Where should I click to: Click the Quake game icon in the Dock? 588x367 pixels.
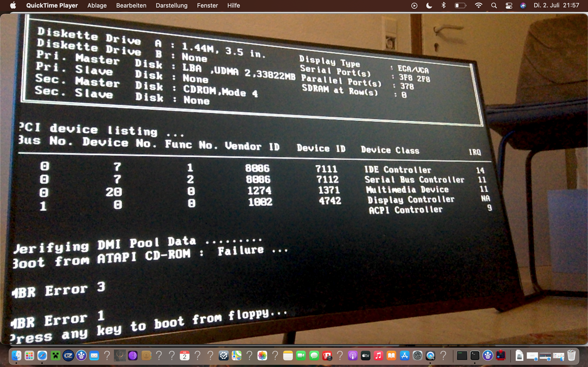pyautogui.click(x=120, y=356)
